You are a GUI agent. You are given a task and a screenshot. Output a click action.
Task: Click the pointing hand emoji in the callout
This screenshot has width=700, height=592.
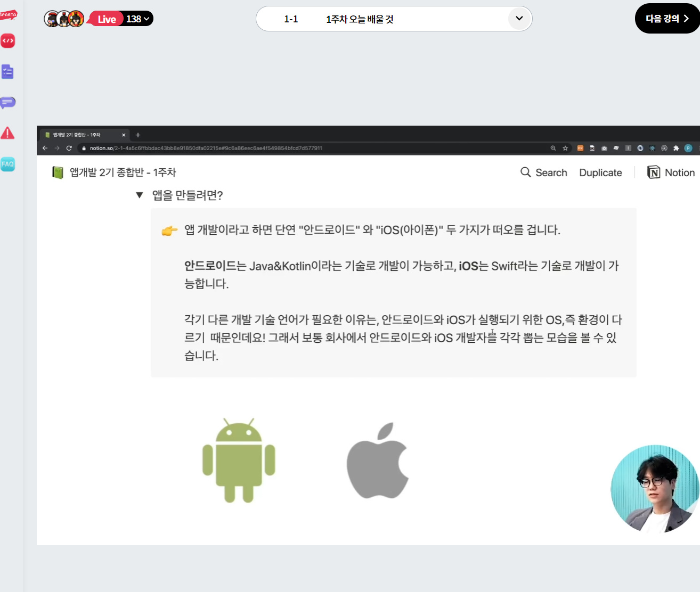pyautogui.click(x=169, y=231)
